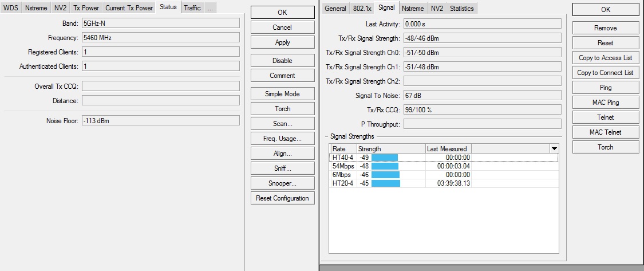Click the Overall Tx CCQ field
The height and width of the screenshot is (271, 644).
tap(161, 86)
